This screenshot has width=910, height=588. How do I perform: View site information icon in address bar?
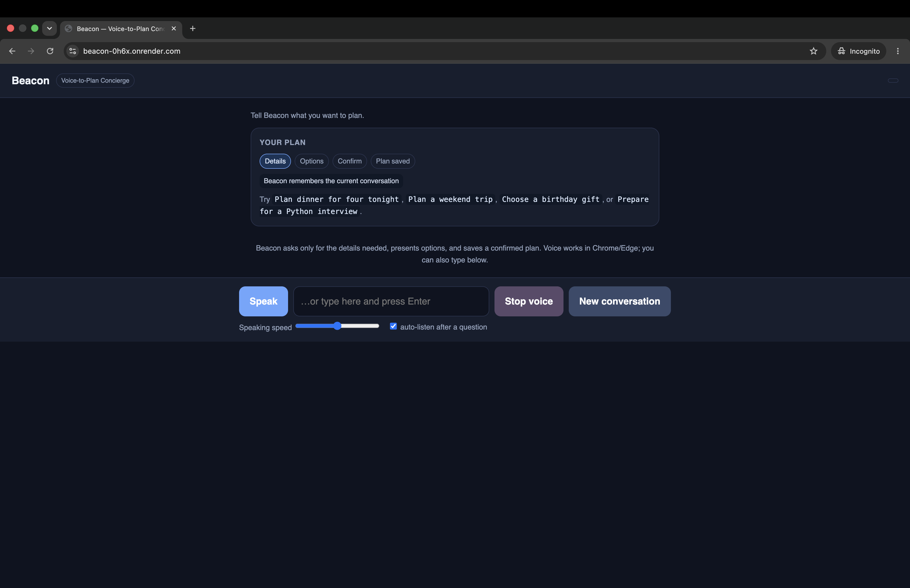pos(73,51)
